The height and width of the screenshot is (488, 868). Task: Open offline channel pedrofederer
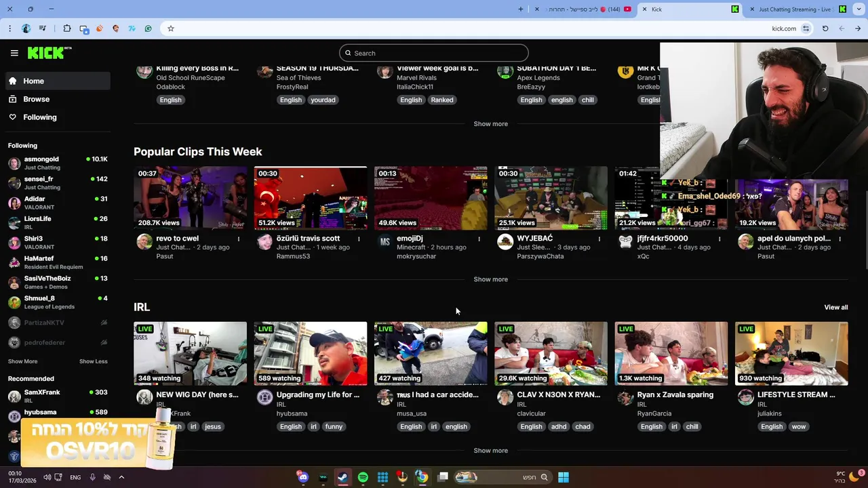click(x=58, y=342)
